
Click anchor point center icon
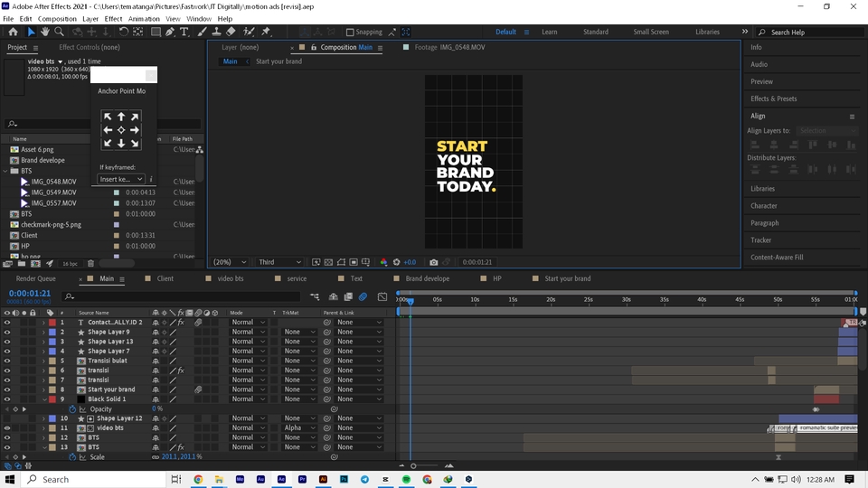point(121,130)
